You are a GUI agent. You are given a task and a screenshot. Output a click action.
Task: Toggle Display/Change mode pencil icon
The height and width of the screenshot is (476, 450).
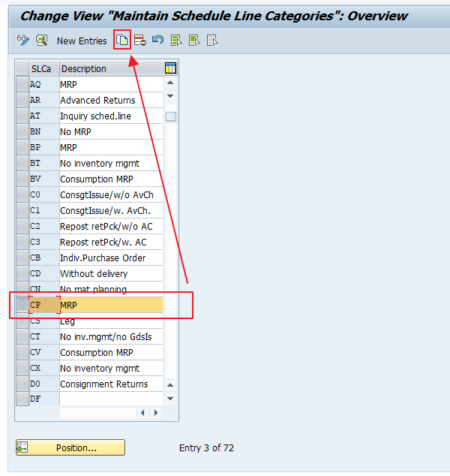coord(23,40)
